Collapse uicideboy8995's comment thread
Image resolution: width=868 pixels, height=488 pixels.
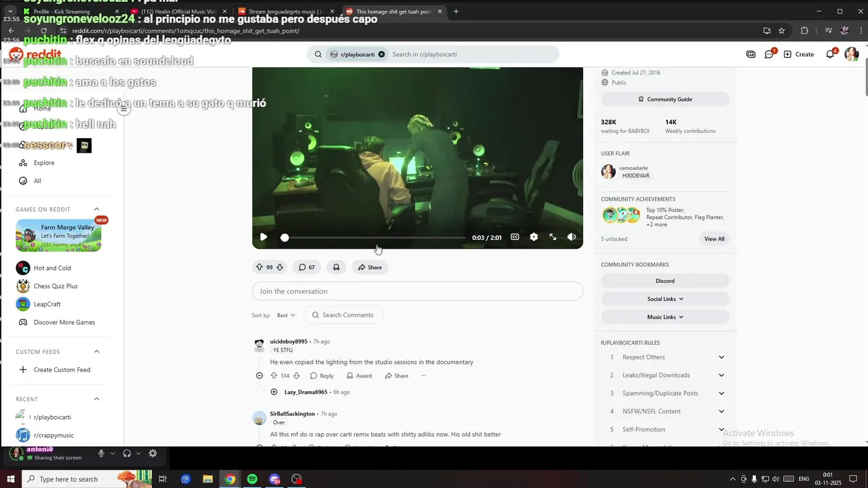point(259,375)
